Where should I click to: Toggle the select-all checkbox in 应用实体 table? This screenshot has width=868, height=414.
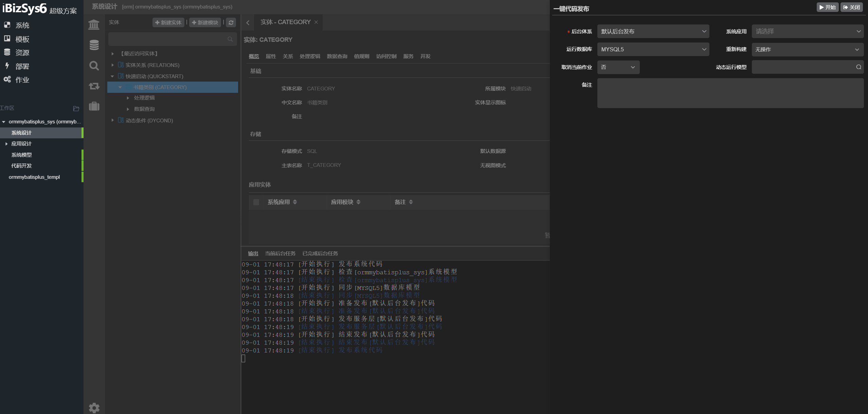pos(256,202)
